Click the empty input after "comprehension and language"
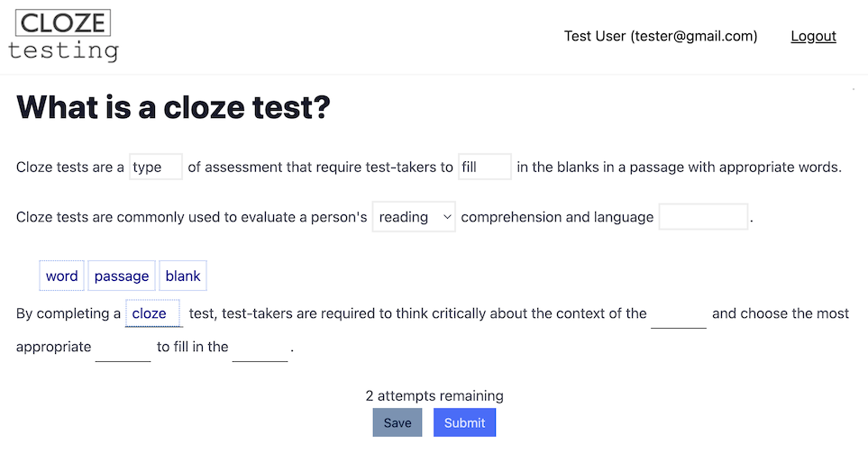Image resolution: width=868 pixels, height=453 pixels. (x=703, y=217)
